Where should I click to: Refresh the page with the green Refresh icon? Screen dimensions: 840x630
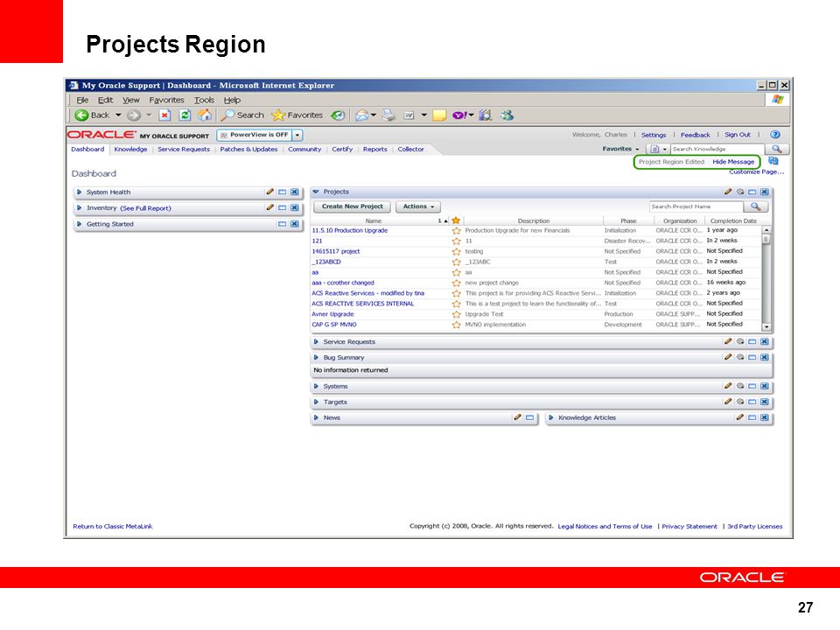pos(185,115)
